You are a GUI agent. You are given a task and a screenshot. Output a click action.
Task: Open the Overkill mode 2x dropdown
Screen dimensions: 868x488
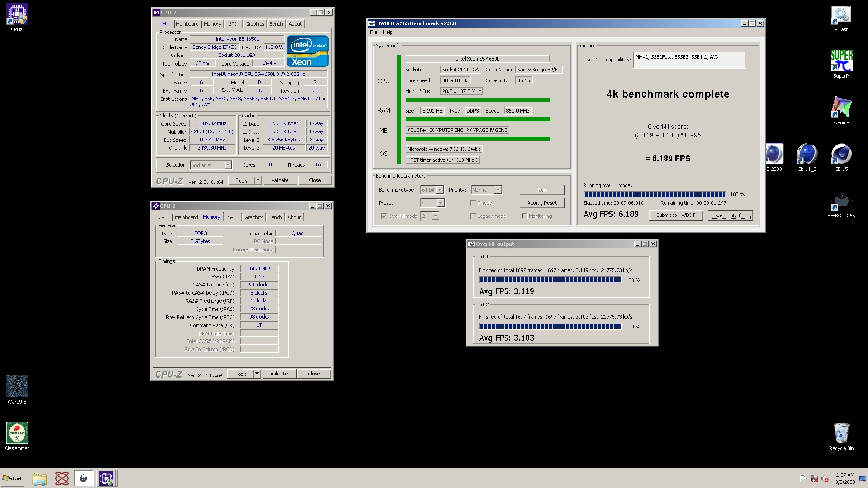pyautogui.click(x=430, y=216)
